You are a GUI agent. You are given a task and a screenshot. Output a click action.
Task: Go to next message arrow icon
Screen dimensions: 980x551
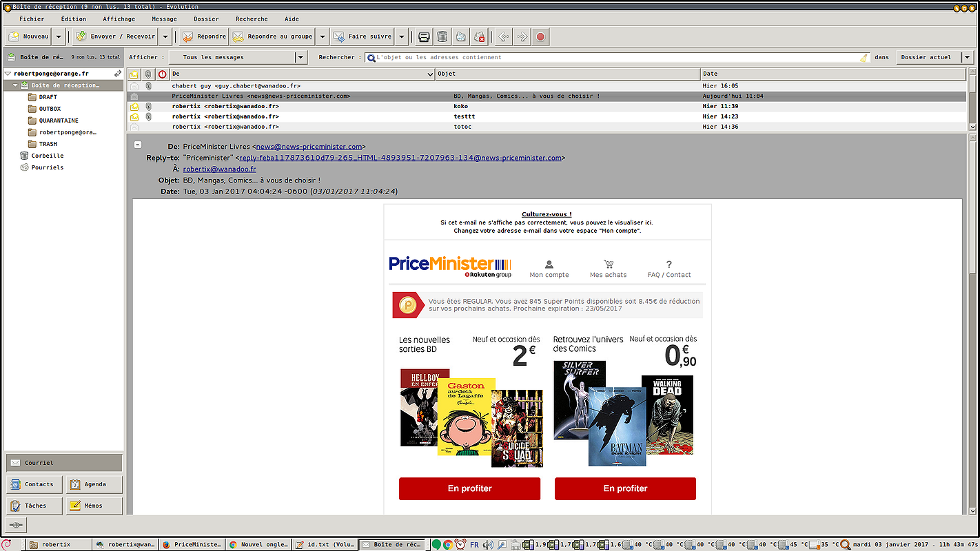coord(522,37)
